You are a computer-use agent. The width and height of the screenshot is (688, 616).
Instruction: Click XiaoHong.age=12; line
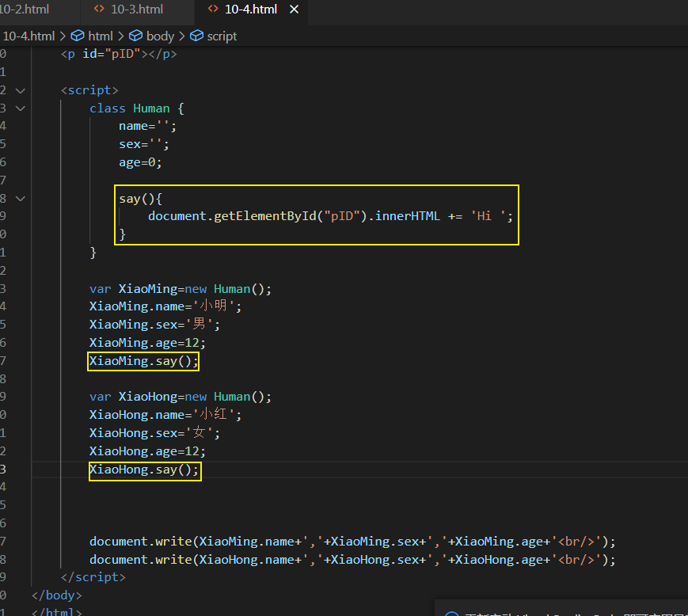pos(147,451)
